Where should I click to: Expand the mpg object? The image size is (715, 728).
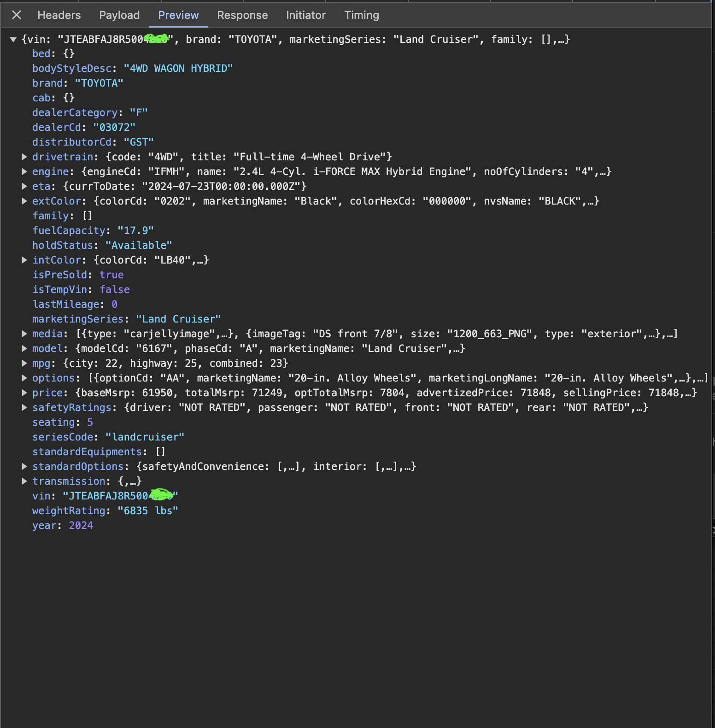(x=24, y=363)
